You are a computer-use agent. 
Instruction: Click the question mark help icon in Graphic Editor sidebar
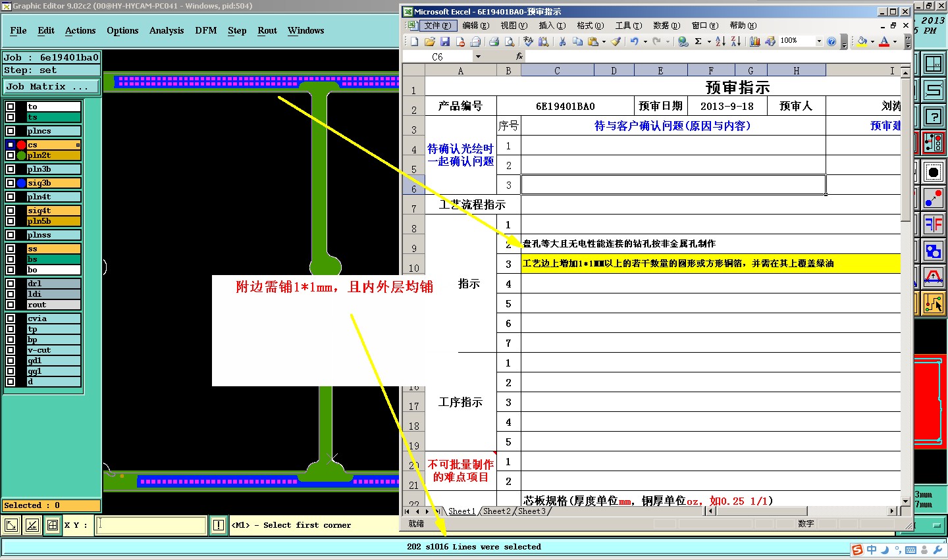click(934, 116)
